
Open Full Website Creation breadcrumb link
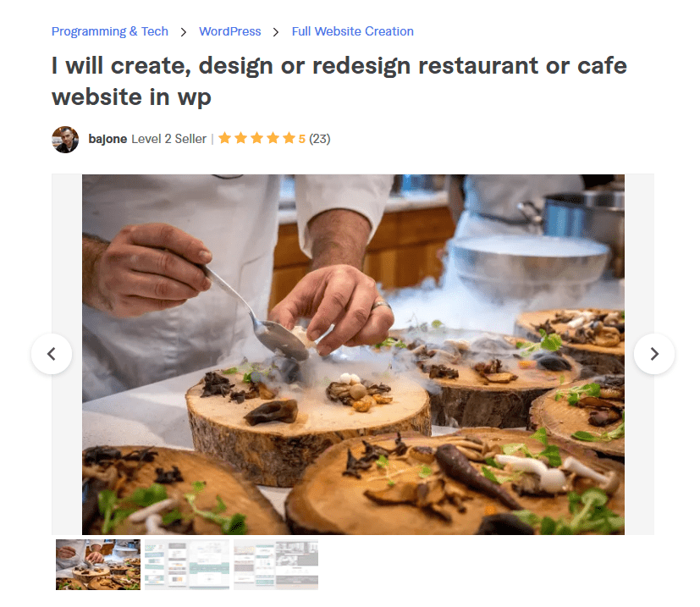coord(353,31)
